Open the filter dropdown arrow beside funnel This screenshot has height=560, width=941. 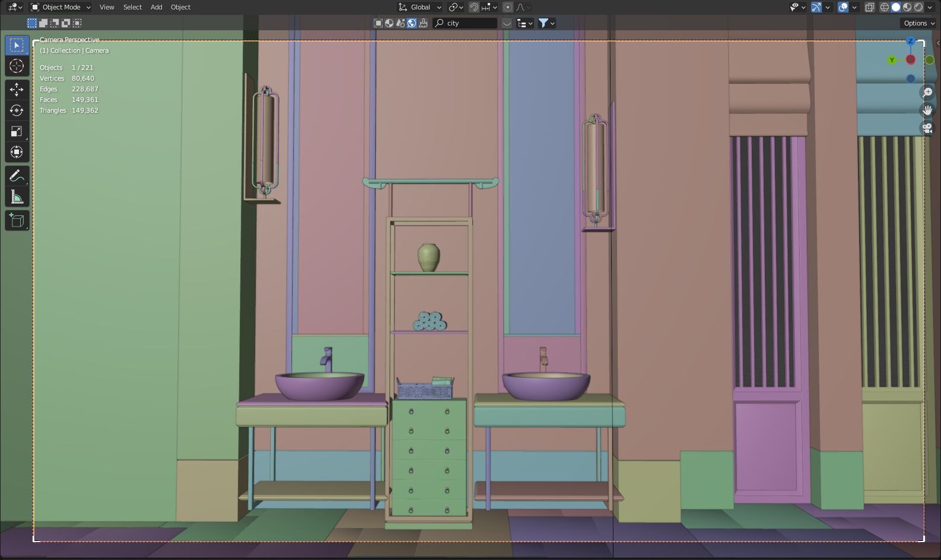(x=552, y=23)
